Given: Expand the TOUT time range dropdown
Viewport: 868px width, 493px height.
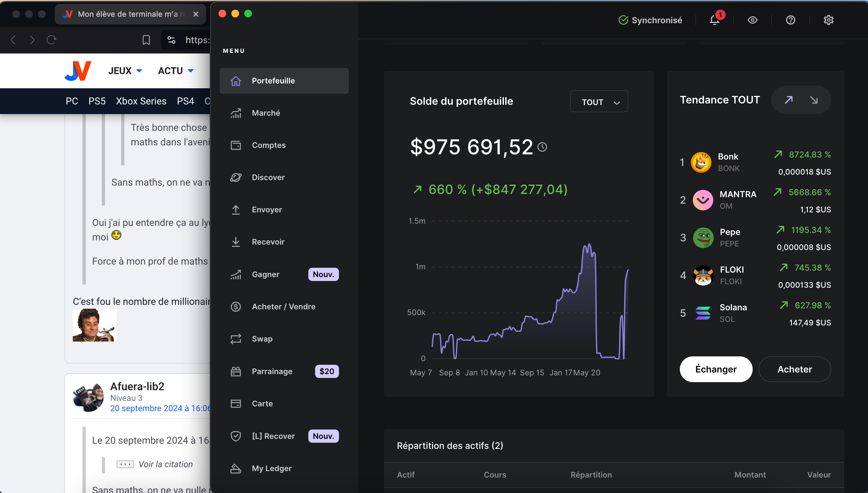Looking at the screenshot, I should 599,101.
